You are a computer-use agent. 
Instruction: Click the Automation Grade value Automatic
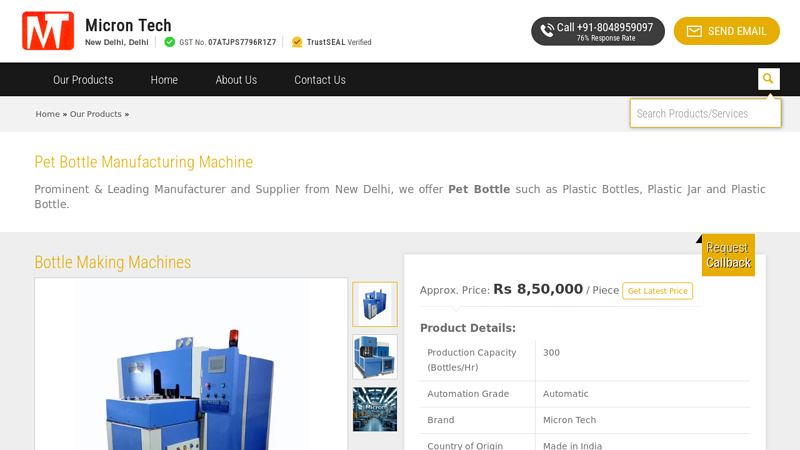click(x=565, y=394)
